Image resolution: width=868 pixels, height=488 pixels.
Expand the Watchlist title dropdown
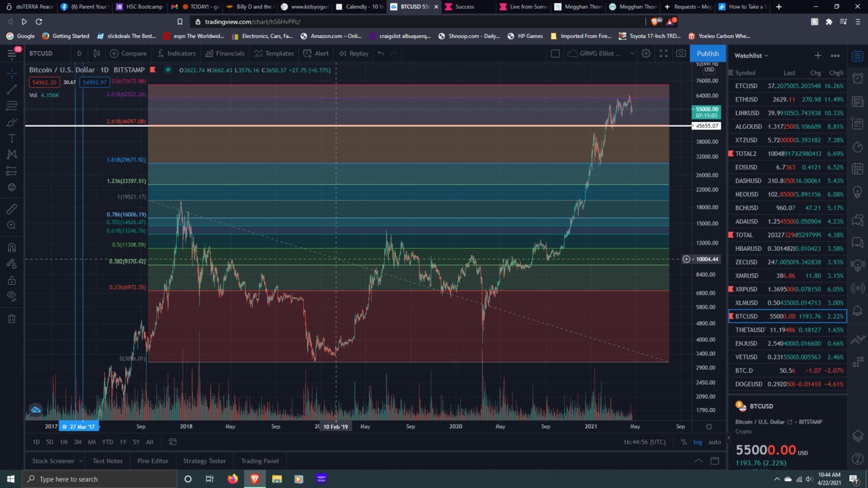pyautogui.click(x=751, y=56)
